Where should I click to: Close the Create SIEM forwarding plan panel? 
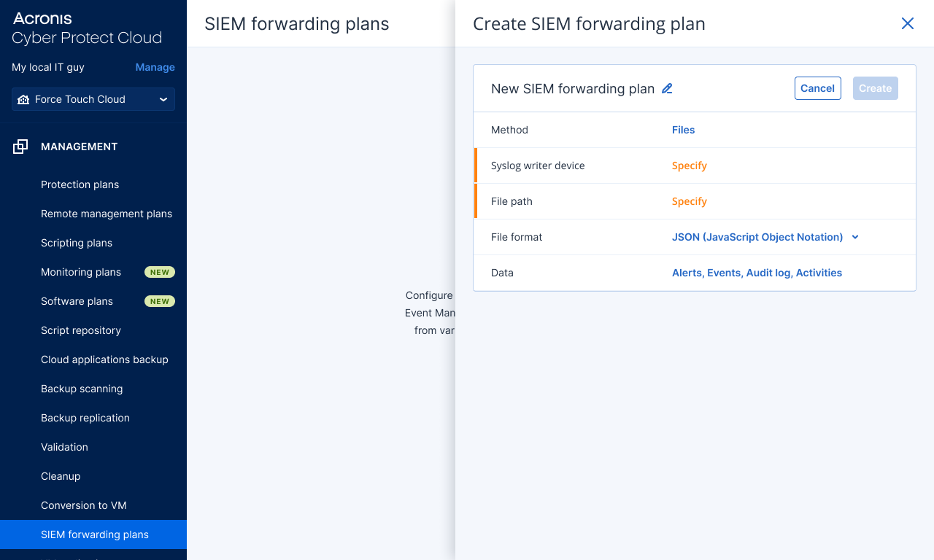click(x=908, y=23)
